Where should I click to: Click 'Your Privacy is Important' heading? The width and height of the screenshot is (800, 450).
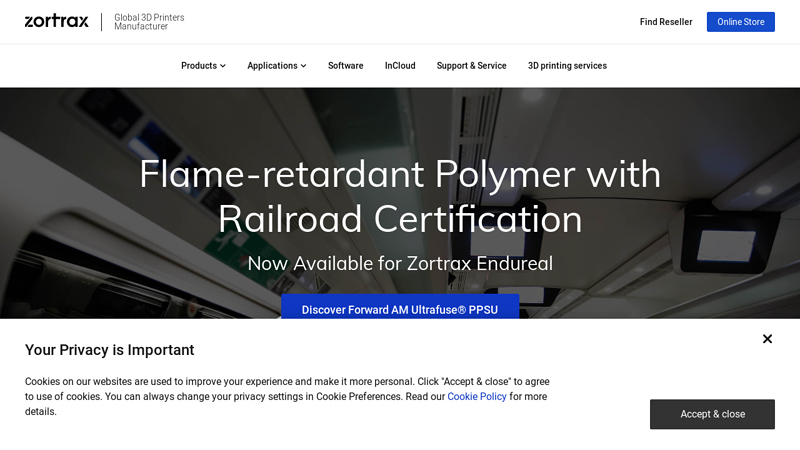coord(110,350)
